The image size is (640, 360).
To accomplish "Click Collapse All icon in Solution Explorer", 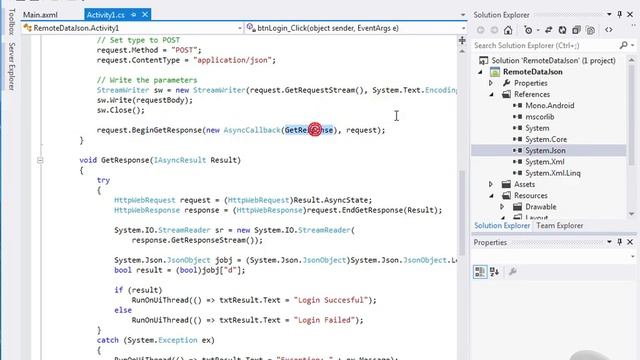I will pos(576,30).
